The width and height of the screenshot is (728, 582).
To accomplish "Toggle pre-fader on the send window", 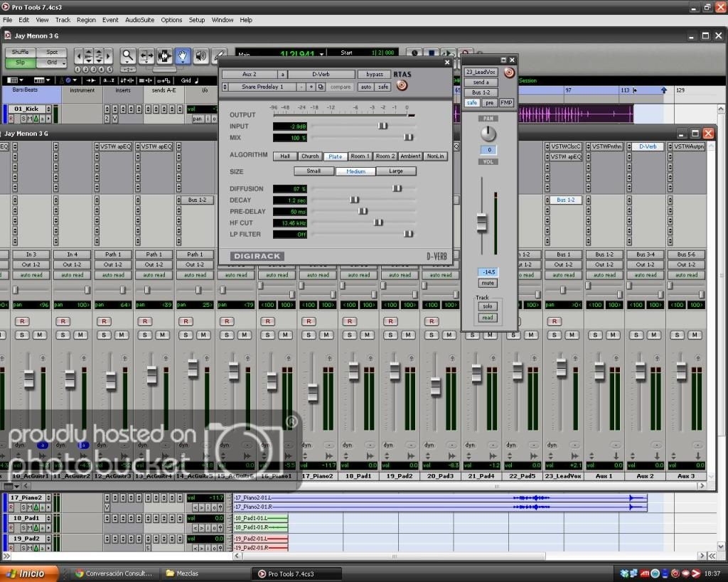I will [x=491, y=103].
